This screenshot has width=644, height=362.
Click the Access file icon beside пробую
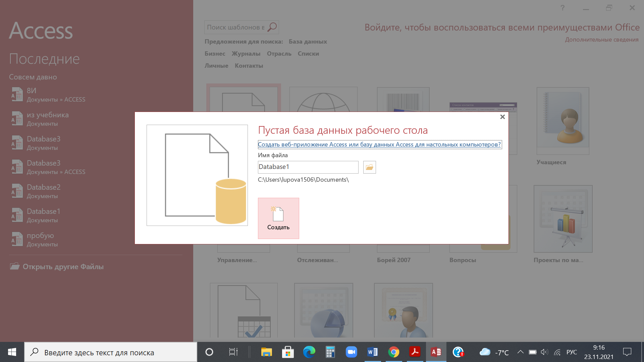[17, 239]
